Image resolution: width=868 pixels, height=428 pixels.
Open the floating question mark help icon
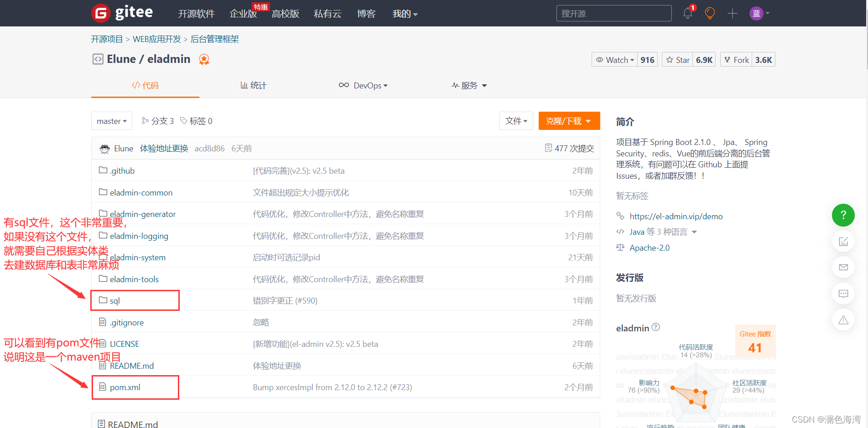click(x=843, y=215)
